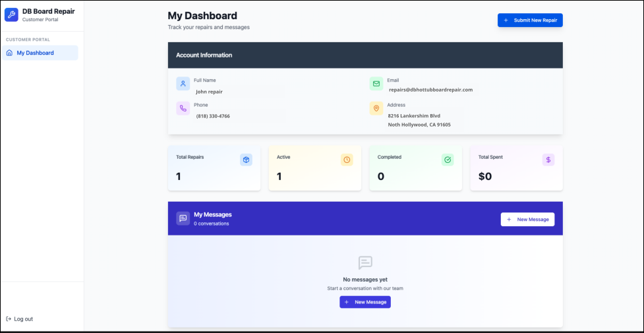Click the DB Board Repair wrench logo

point(11,15)
